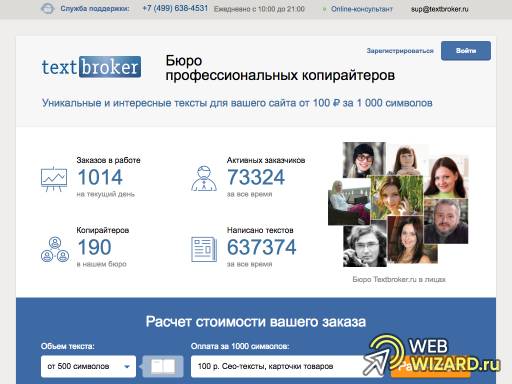This screenshot has height=384, width=512.
Task: Click the +7 (499) 638-4531 phone number
Action: coord(175,8)
